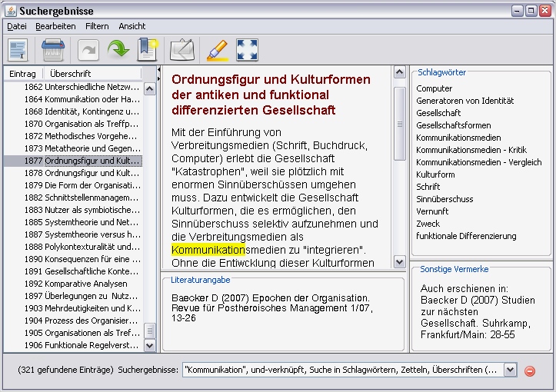Open the Bearbeiten menu

point(55,26)
